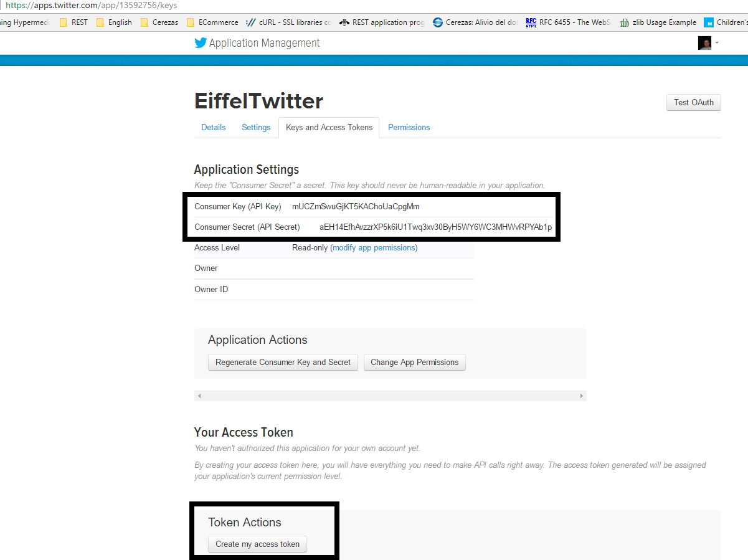Click the Consumer Key (API Key) label
This screenshot has height=560, width=748.
click(x=238, y=206)
